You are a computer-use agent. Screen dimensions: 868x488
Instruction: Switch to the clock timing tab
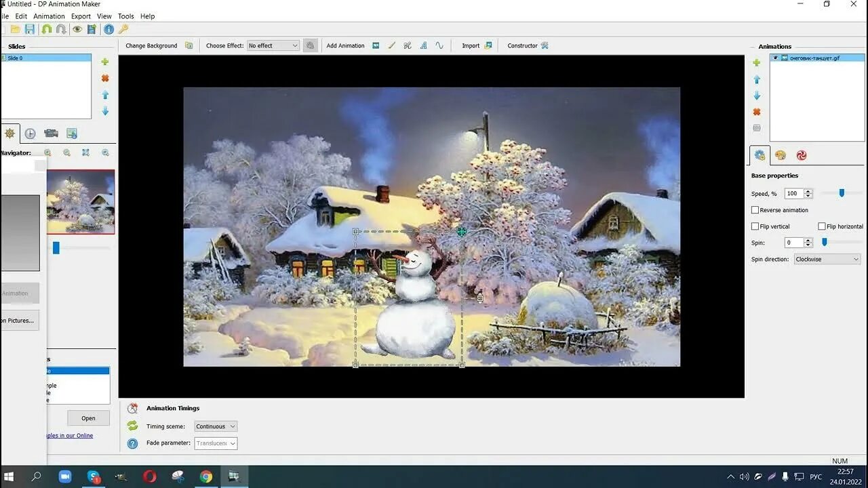tap(30, 134)
